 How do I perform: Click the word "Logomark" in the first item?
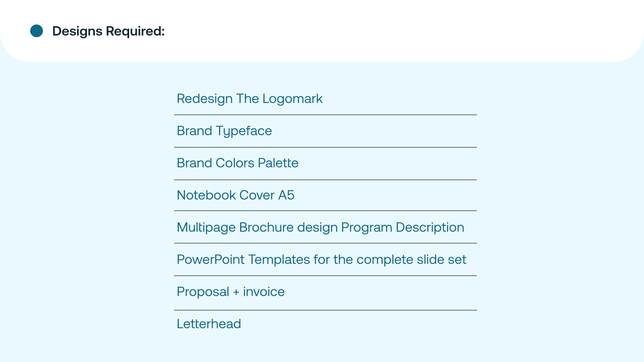pyautogui.click(x=292, y=99)
